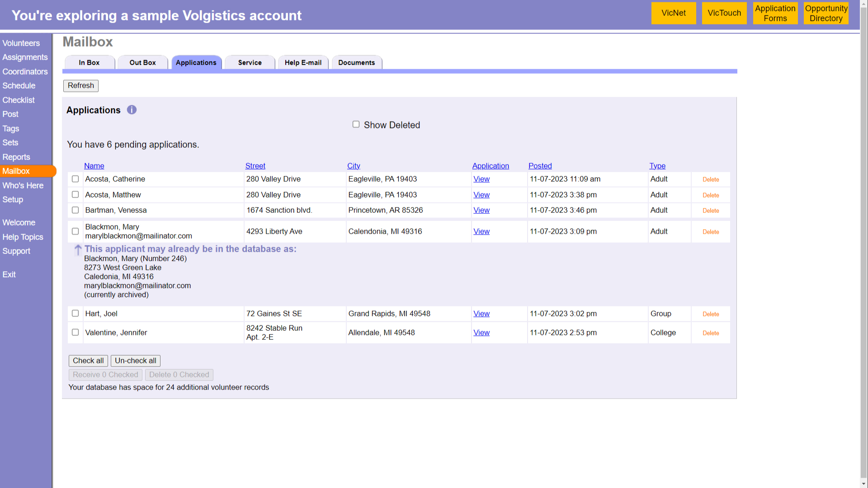Screen dimensions: 868x488
Task: Open VicNet from the top bar
Action: tap(673, 13)
